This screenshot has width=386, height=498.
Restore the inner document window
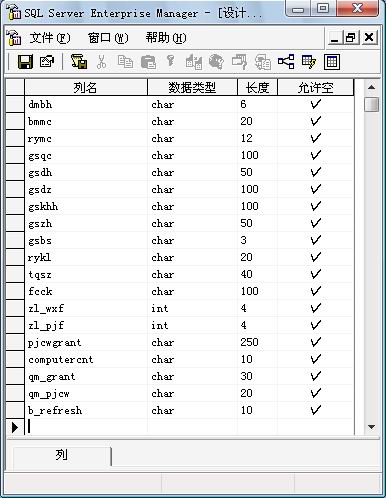[351, 37]
